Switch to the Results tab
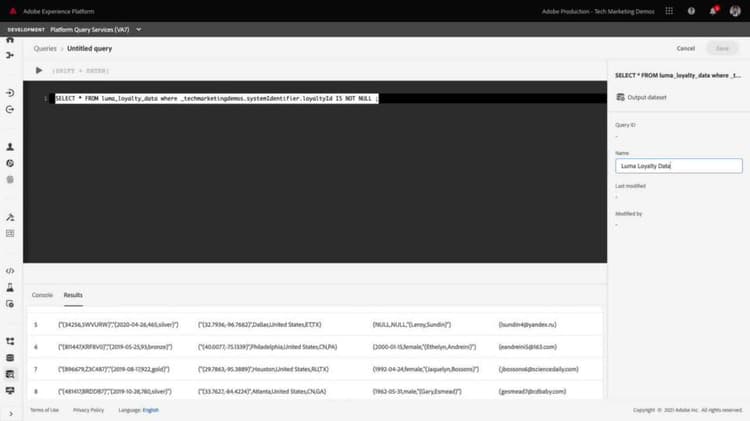The height and width of the screenshot is (421, 750). [73, 295]
